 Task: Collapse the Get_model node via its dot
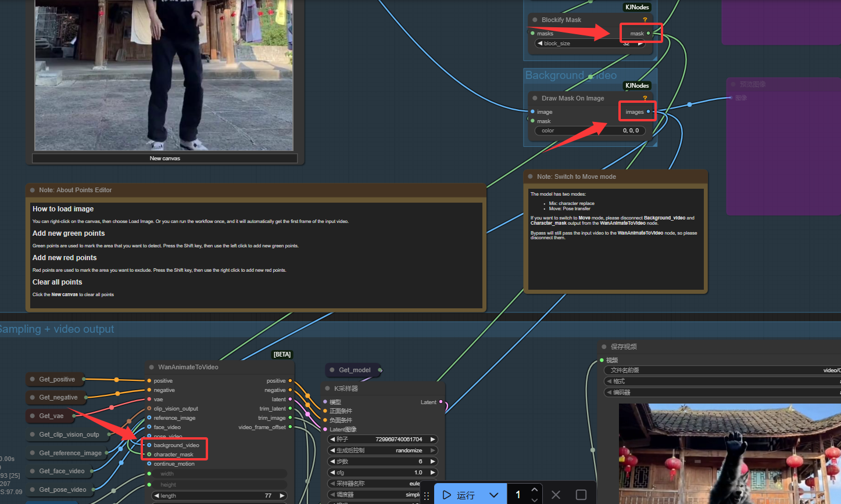coord(332,370)
